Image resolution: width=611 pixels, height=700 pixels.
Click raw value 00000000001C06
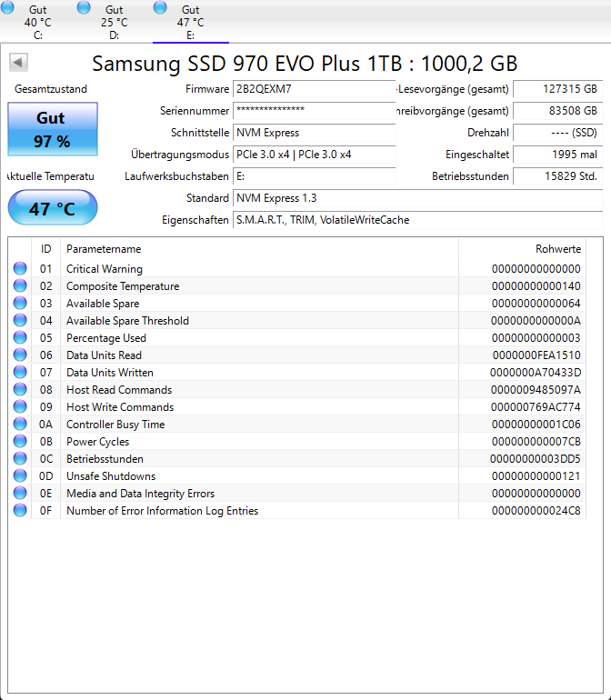536,425
